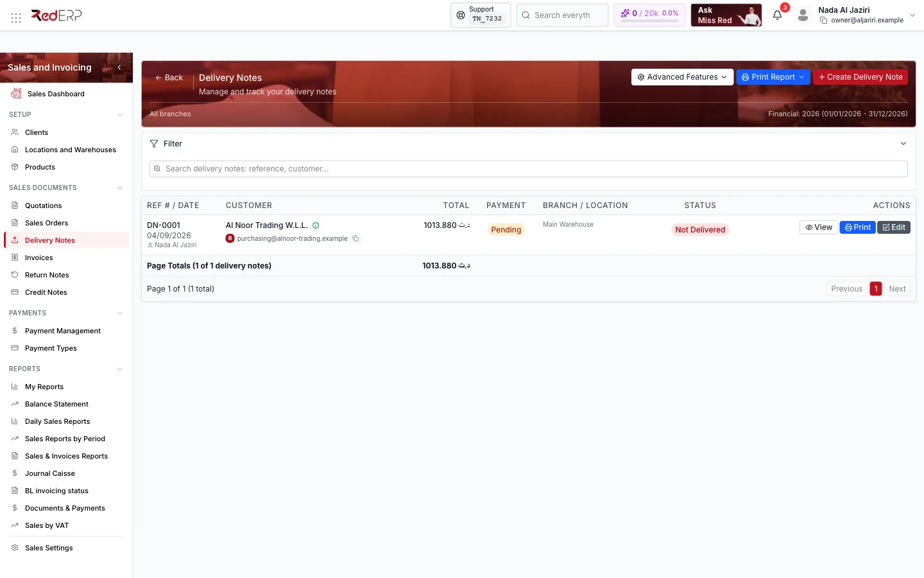Image resolution: width=924 pixels, height=578 pixels.
Task: Click the Clients sidebar icon
Action: point(15,132)
